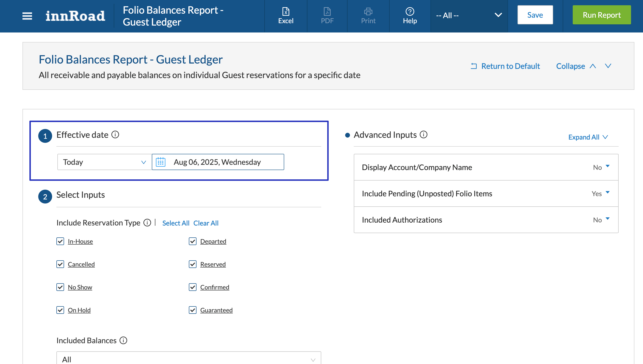The width and height of the screenshot is (643, 364).
Task: Click the calendar icon in date field
Action: pyautogui.click(x=161, y=162)
